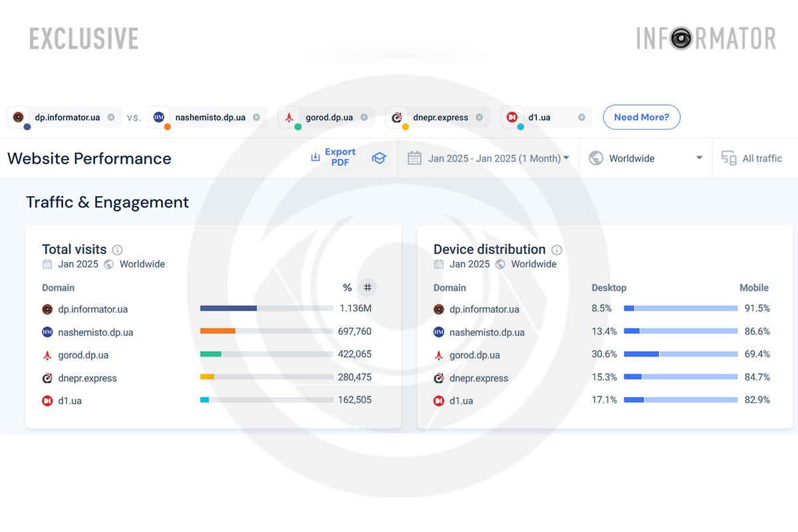The image size is (798, 532).
Task: Click the Informator logo at top right
Action: click(706, 38)
